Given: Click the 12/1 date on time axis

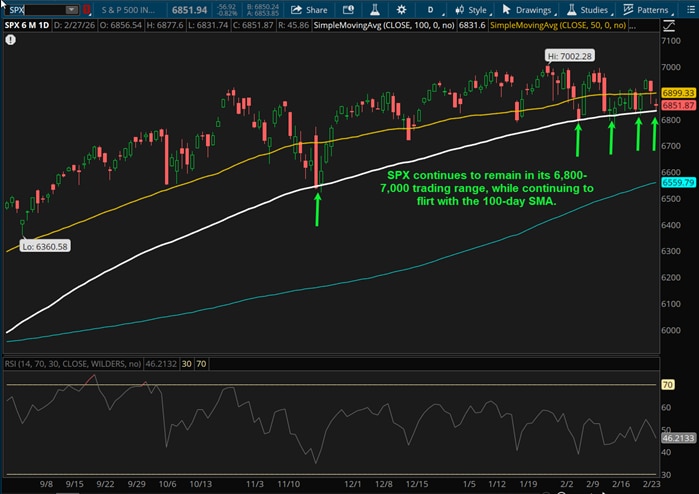Looking at the screenshot, I should click(352, 484).
